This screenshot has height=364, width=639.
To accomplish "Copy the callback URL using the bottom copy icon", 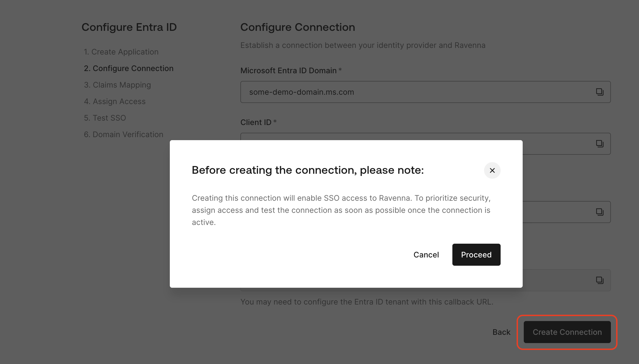I will [600, 280].
